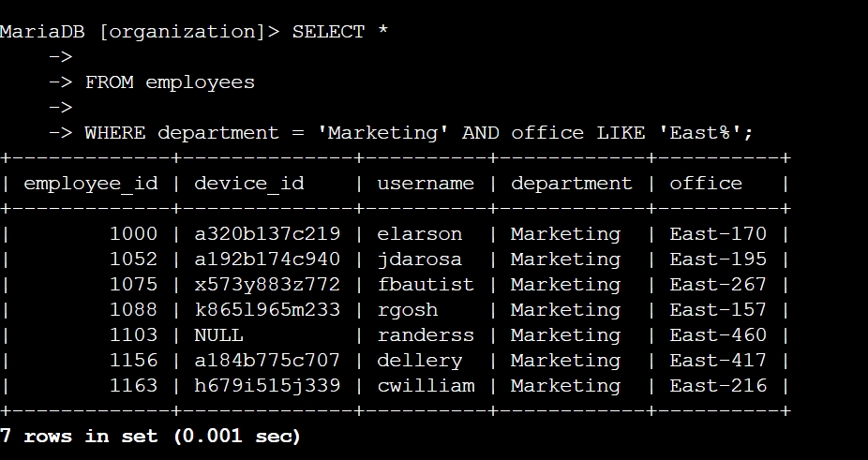868x460 pixels.
Task: Click username elarson
Action: tap(420, 234)
